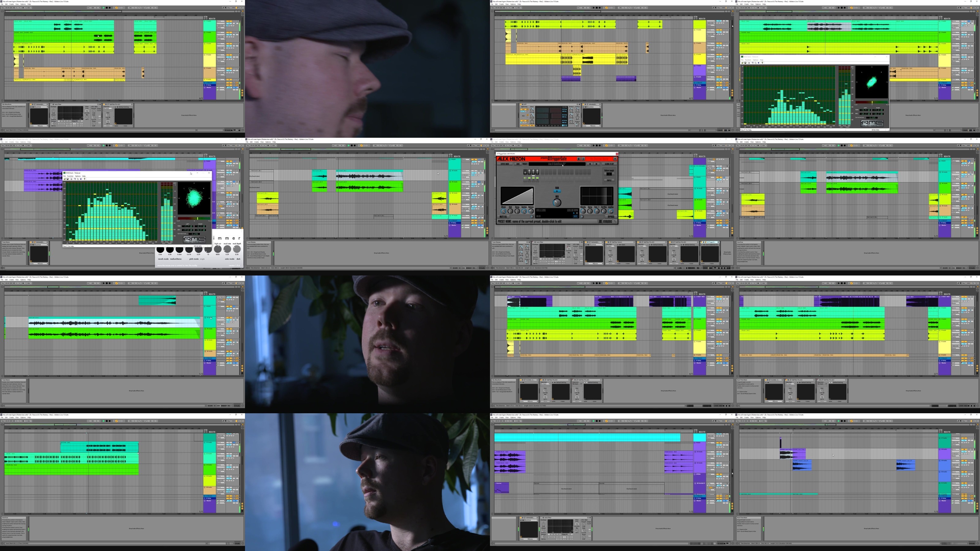Adjust the mod depth knob on Shimmer plugin
Screen dimensions: 980x551
point(237,249)
